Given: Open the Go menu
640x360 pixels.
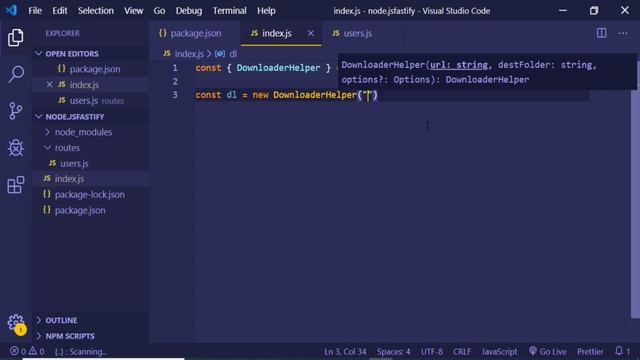Looking at the screenshot, I should pyautogui.click(x=159, y=11).
